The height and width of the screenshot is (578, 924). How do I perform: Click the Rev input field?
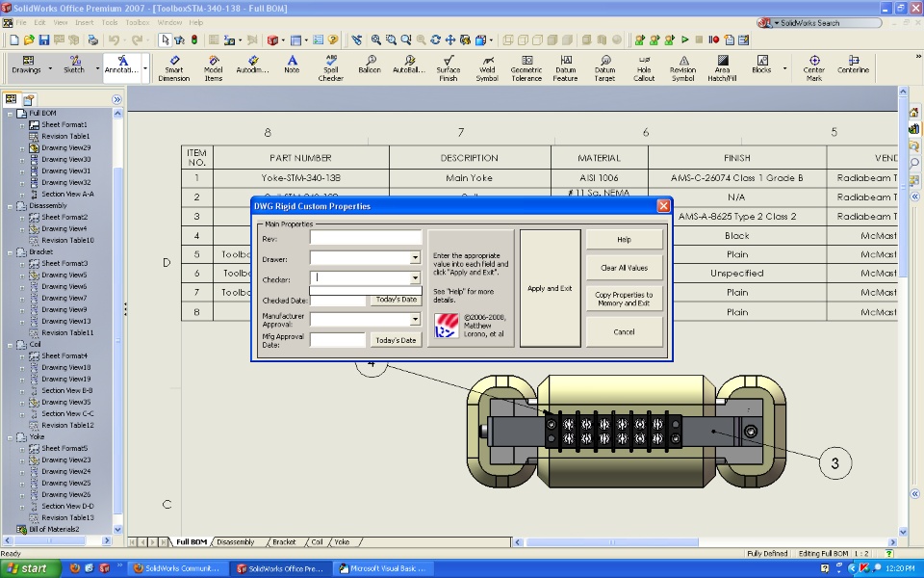click(x=366, y=237)
